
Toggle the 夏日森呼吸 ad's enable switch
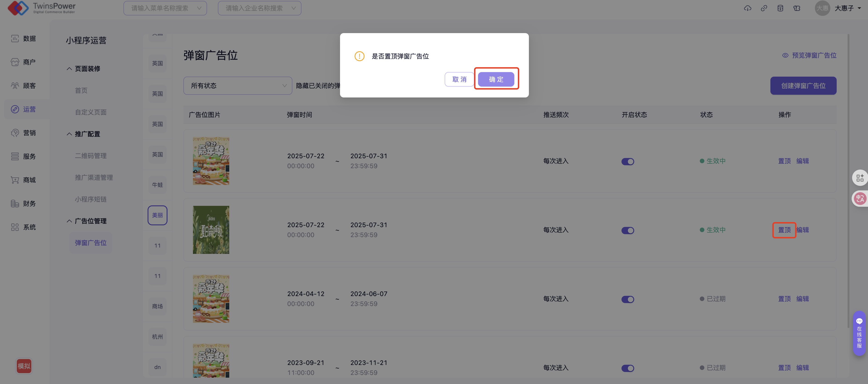[627, 231]
